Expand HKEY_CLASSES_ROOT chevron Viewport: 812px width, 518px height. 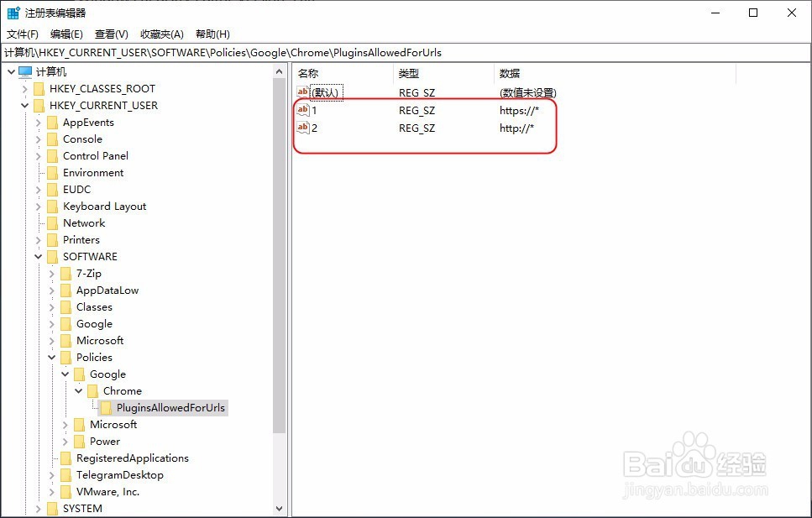pyautogui.click(x=24, y=89)
